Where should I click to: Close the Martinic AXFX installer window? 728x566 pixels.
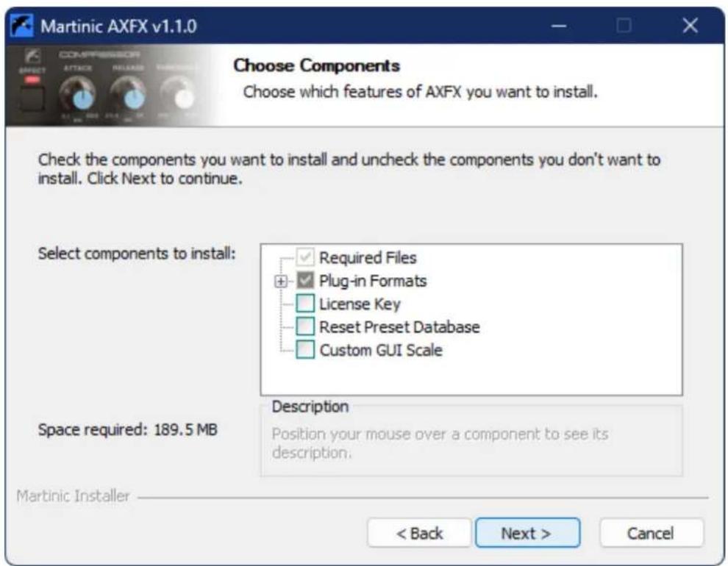coord(690,26)
